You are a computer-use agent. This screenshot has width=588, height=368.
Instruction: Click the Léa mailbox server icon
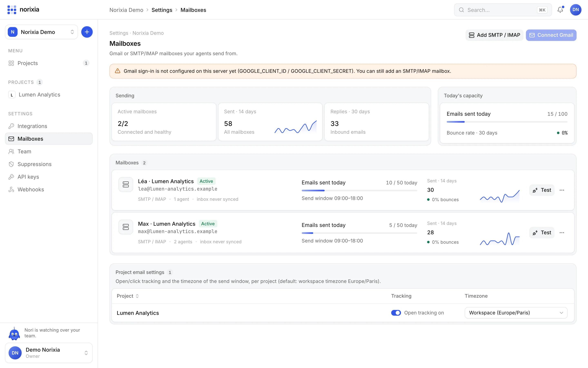(x=126, y=184)
